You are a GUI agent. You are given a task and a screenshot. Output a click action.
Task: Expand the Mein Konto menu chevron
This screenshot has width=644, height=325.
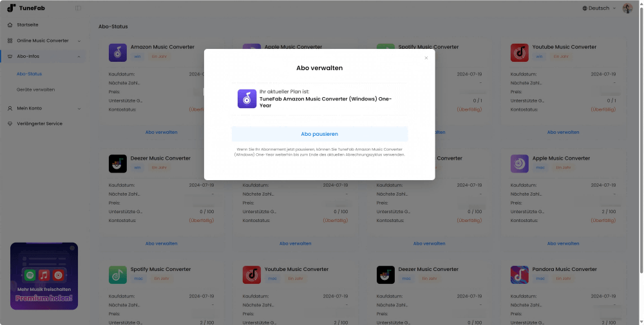79,108
